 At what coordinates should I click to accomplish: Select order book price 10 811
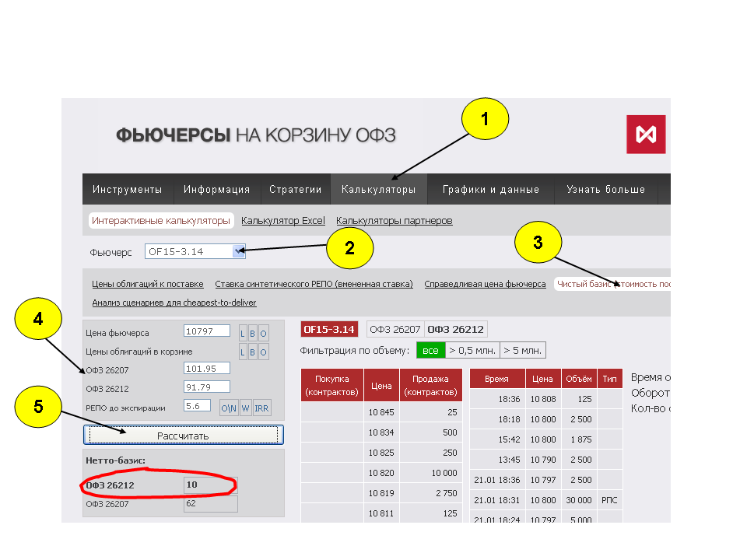tap(381, 513)
